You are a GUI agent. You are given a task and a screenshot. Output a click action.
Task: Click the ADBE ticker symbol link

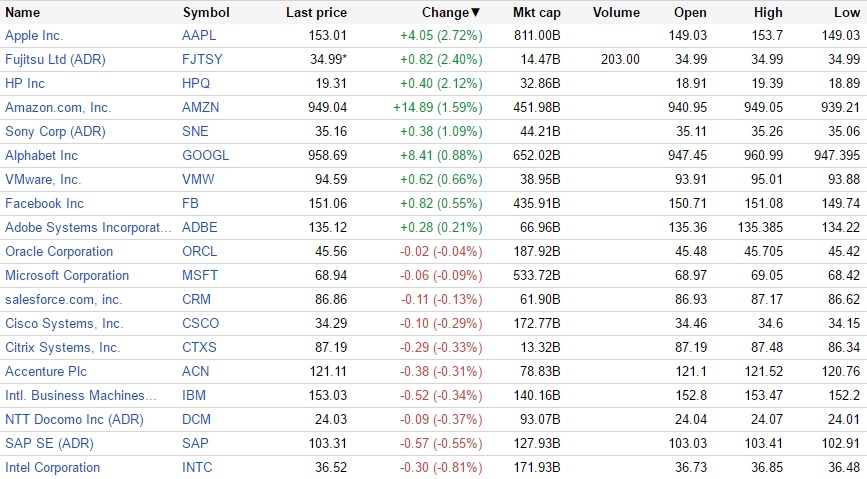(200, 227)
